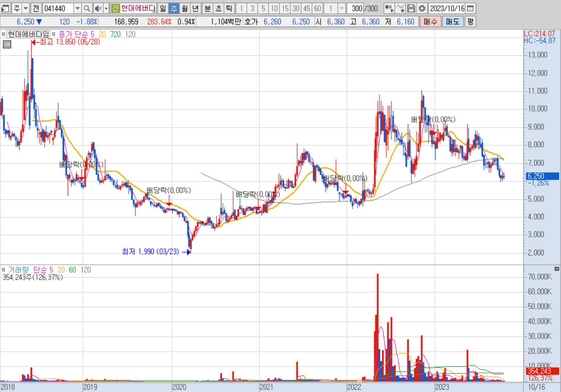Click the volume value 168,959
561x392 pixels.
tap(126, 21)
